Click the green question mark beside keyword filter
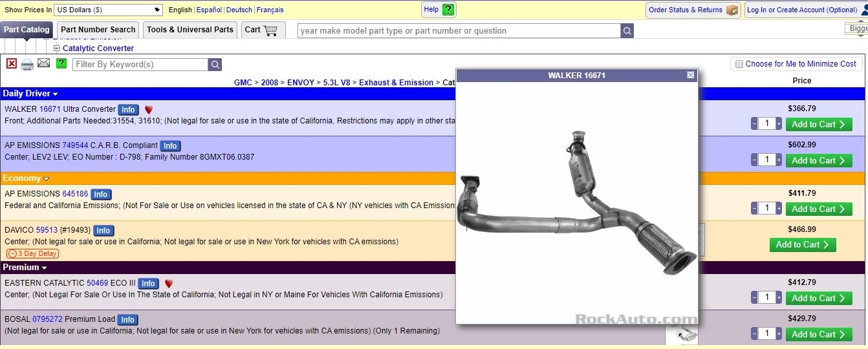This screenshot has width=868, height=349. pos(61,63)
